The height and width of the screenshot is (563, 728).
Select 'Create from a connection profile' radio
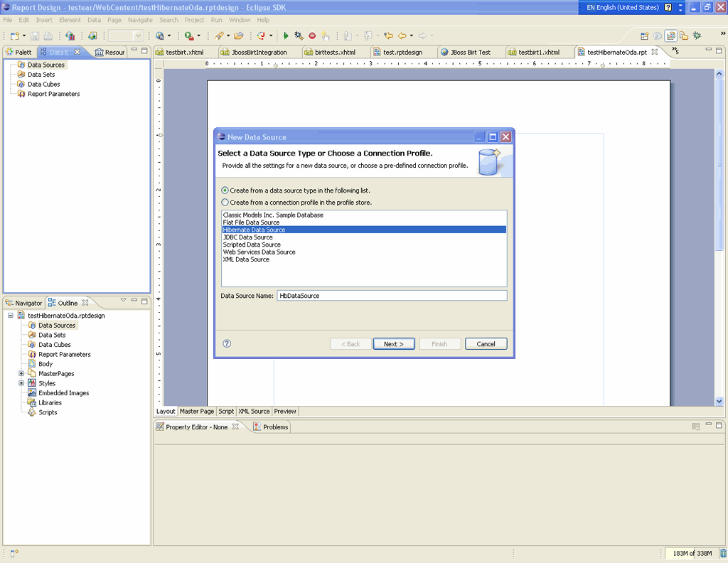coord(225,203)
